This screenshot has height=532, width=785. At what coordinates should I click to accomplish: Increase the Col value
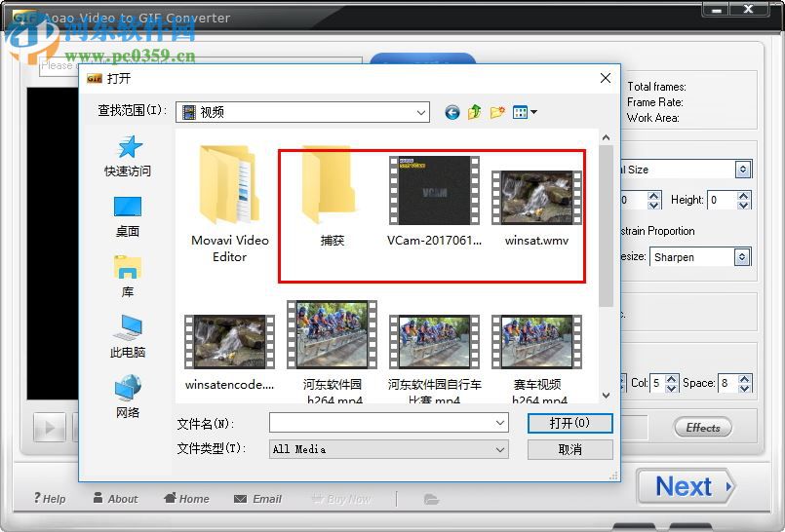tap(671, 378)
